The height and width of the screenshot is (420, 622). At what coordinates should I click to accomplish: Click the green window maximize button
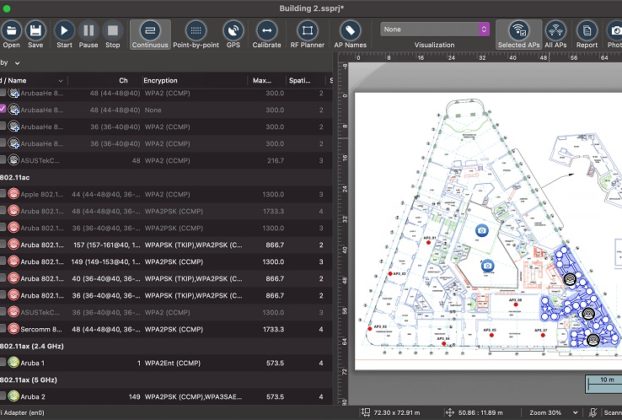pos(6,8)
